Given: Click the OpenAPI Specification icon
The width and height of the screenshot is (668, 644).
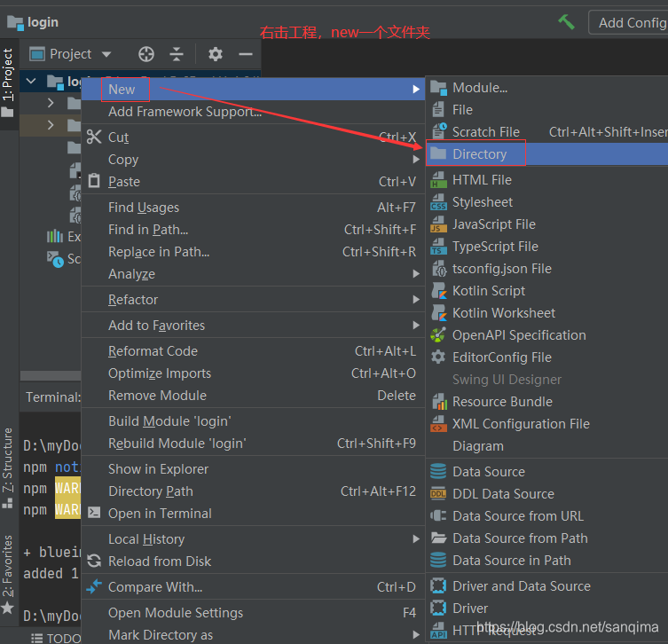Looking at the screenshot, I should [x=438, y=334].
